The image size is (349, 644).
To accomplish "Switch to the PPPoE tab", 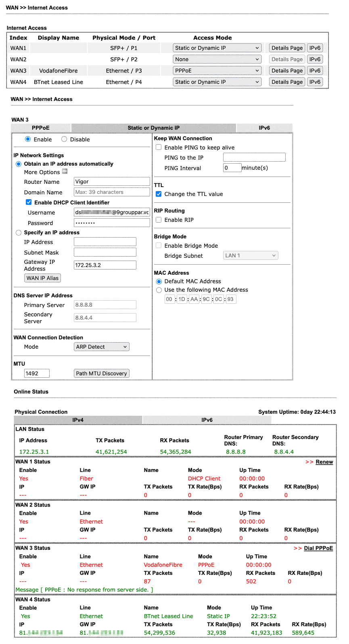I will point(41,128).
